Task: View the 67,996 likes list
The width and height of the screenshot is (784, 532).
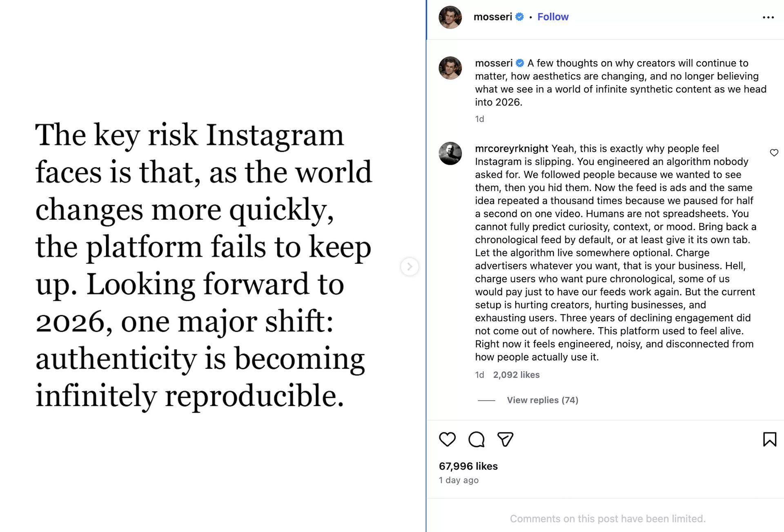Action: (x=468, y=466)
